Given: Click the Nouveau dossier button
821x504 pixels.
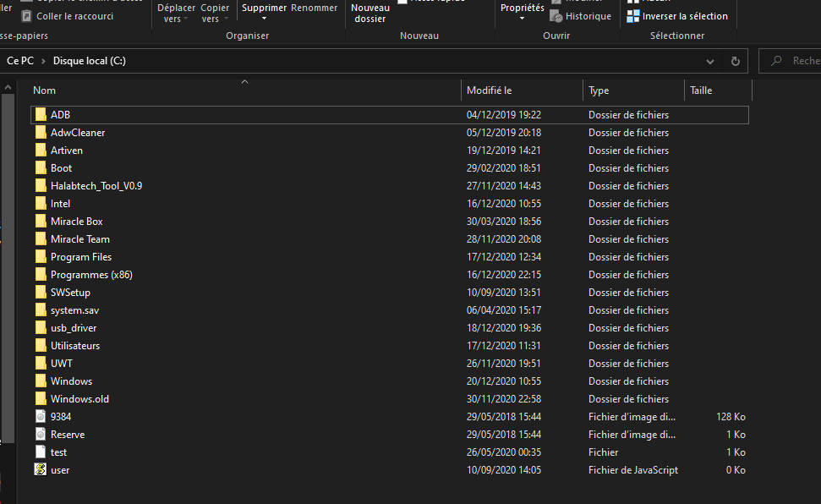Looking at the screenshot, I should [x=370, y=13].
